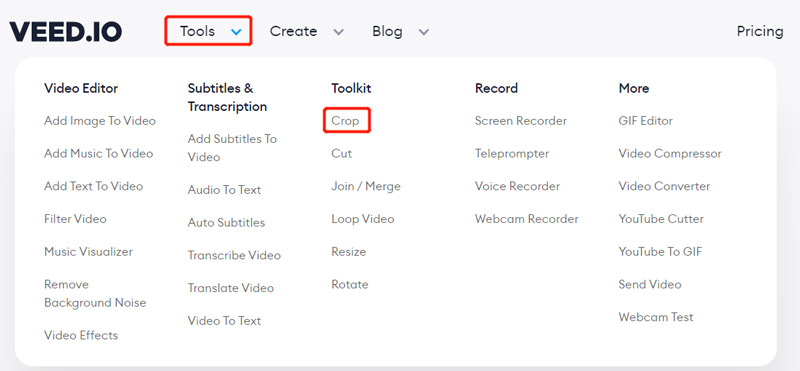Choose Auto Subtitles

(x=226, y=222)
